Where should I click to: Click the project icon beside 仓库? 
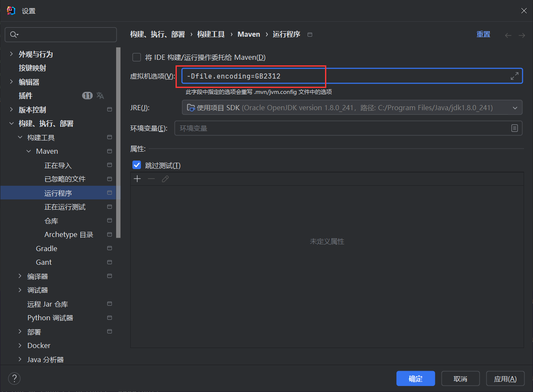pyautogui.click(x=109, y=221)
